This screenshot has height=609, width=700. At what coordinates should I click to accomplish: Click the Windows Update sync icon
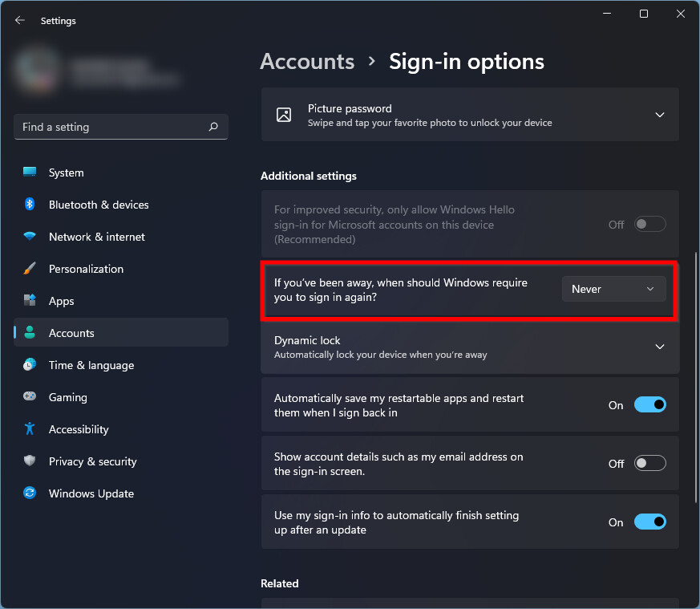(30, 493)
